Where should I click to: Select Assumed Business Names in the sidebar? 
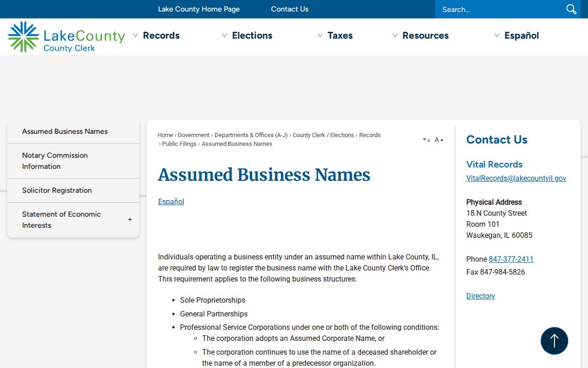tap(73, 132)
